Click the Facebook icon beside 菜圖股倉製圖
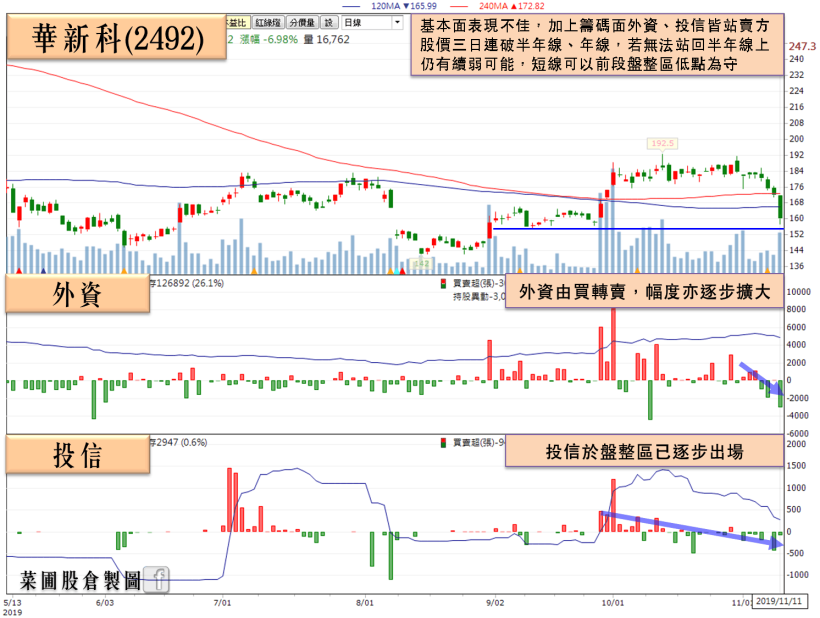The height and width of the screenshot is (618, 820). coord(156,579)
